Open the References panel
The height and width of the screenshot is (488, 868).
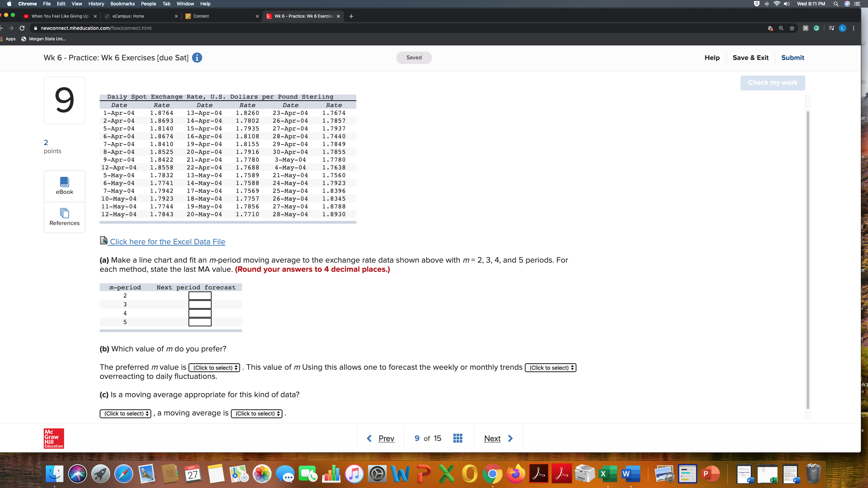64,217
